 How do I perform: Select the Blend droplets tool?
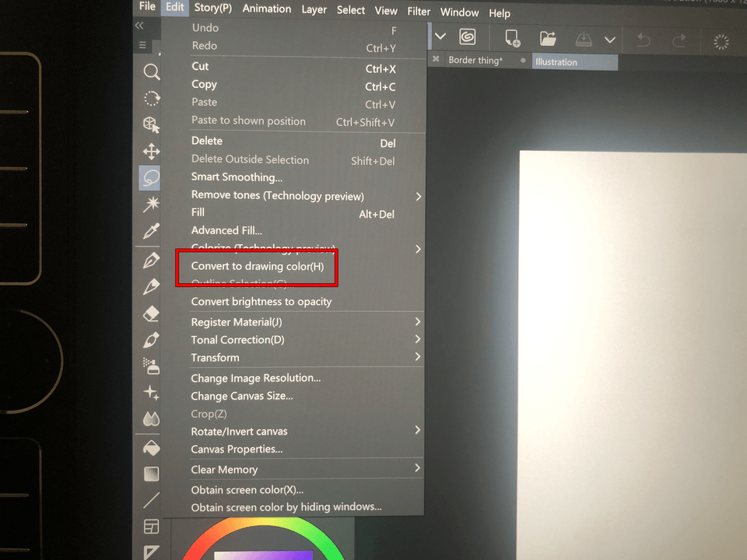pos(152,419)
